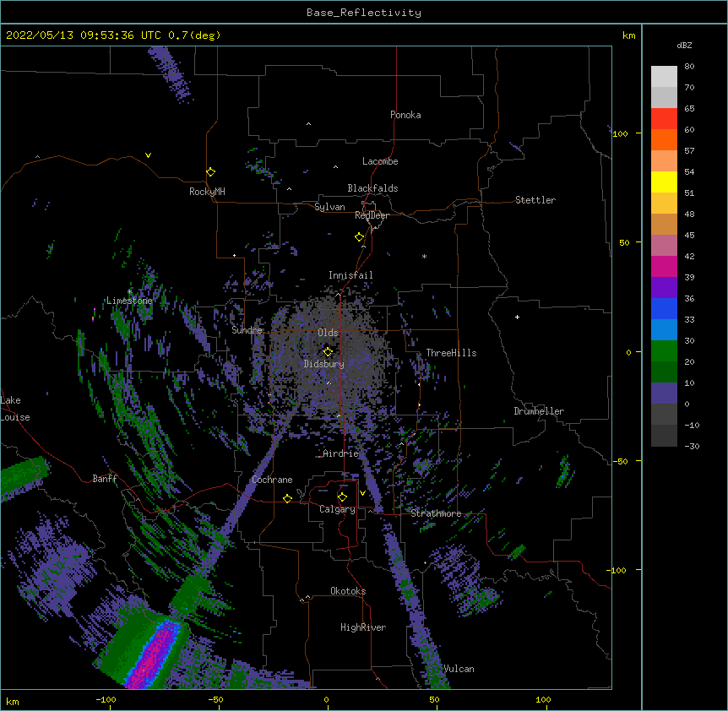The image size is (728, 711).
Task: Click the HighRiver label
Action: coord(363,627)
